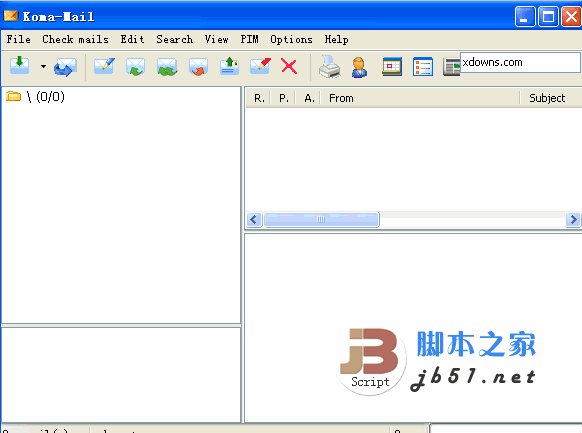Open the Options menu
Image resolution: width=582 pixels, height=433 pixels.
coord(291,39)
